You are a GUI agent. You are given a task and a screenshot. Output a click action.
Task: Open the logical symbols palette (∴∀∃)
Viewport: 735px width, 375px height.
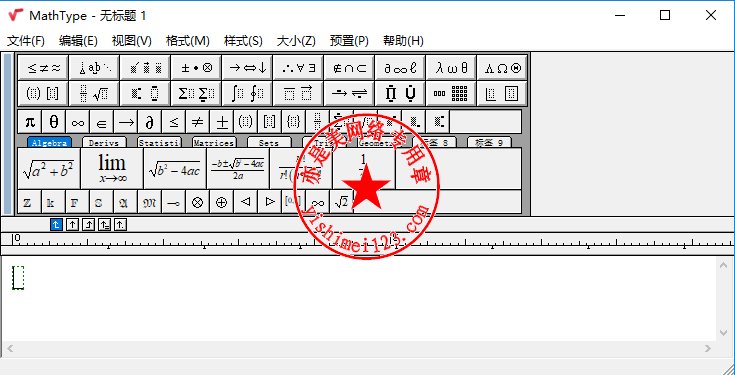(298, 68)
